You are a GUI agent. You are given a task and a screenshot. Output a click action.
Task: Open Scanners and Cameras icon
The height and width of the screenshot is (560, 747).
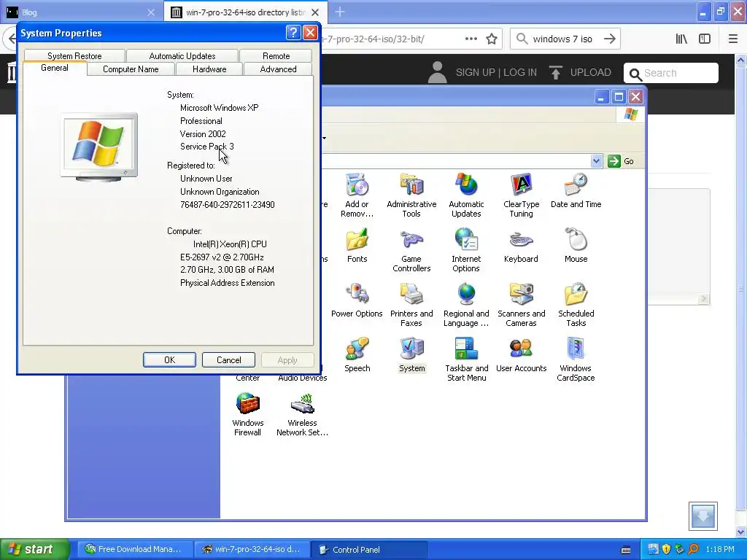[x=521, y=305]
